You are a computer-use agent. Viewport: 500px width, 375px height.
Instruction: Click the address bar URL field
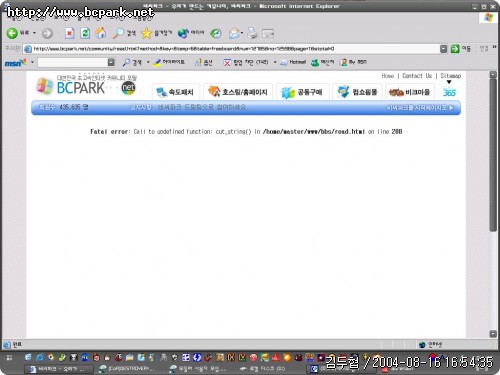tap(233, 49)
